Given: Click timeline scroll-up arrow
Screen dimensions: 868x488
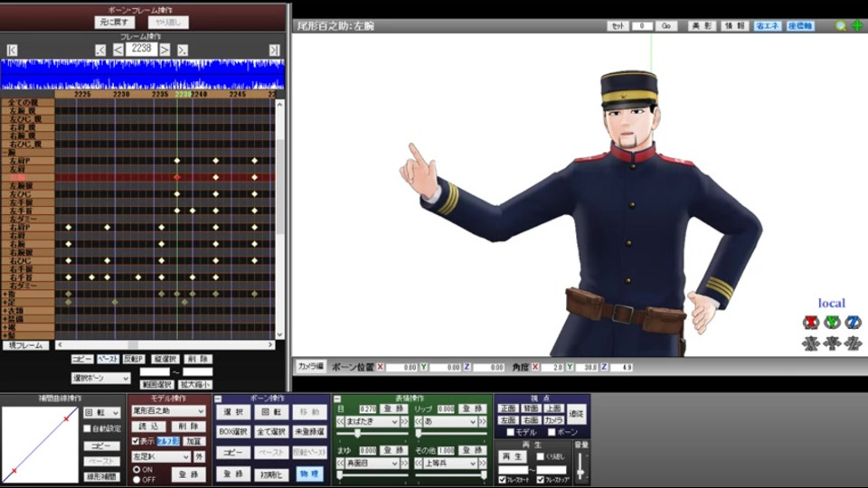Looking at the screenshot, I should click(x=279, y=105).
